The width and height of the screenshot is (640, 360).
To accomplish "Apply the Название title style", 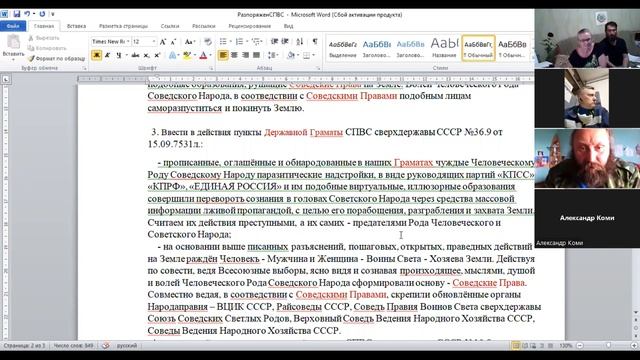I will point(444,48).
